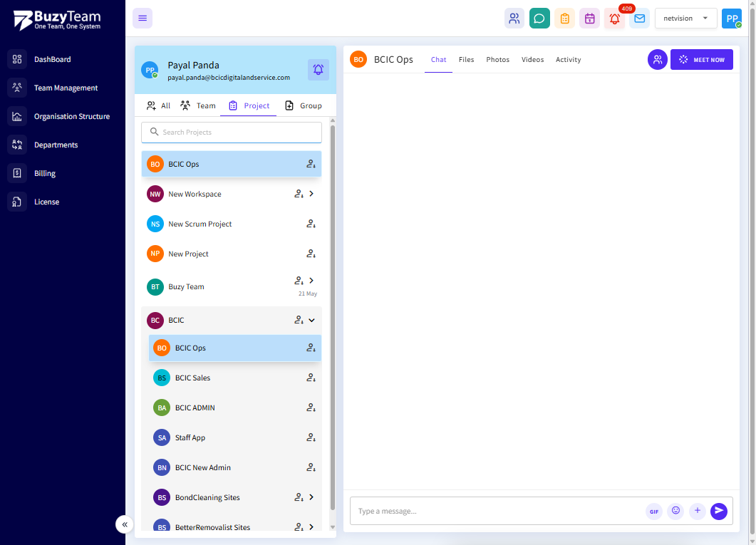Image resolution: width=756 pixels, height=545 pixels.
Task: Open the Files tab in BCIC Ops
Action: tap(466, 60)
